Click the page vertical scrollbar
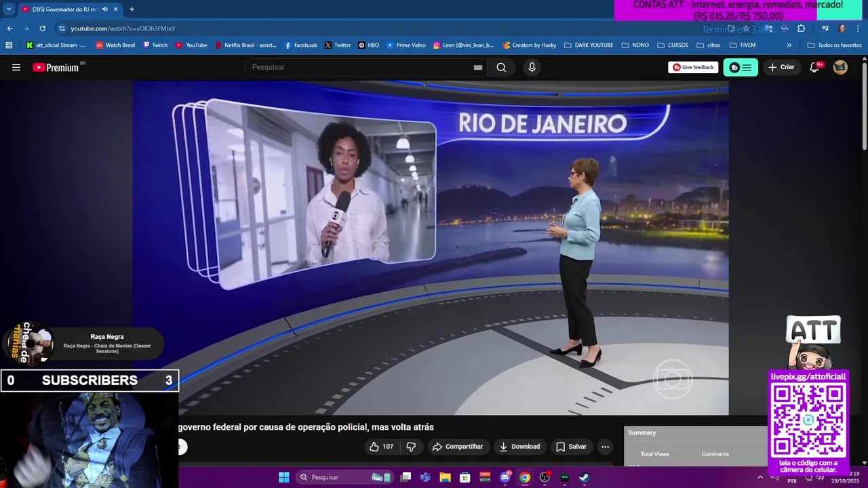Viewport: 868px width, 488px height. click(865, 105)
